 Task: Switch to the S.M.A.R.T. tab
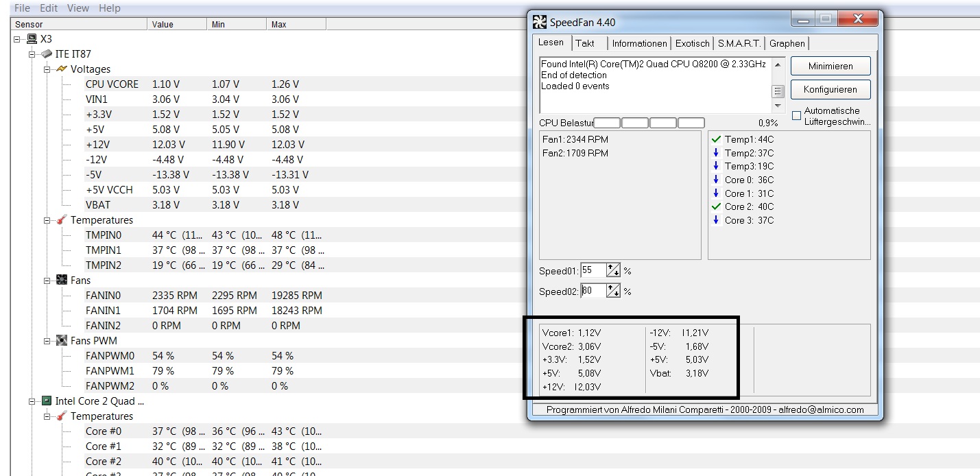[x=739, y=43]
